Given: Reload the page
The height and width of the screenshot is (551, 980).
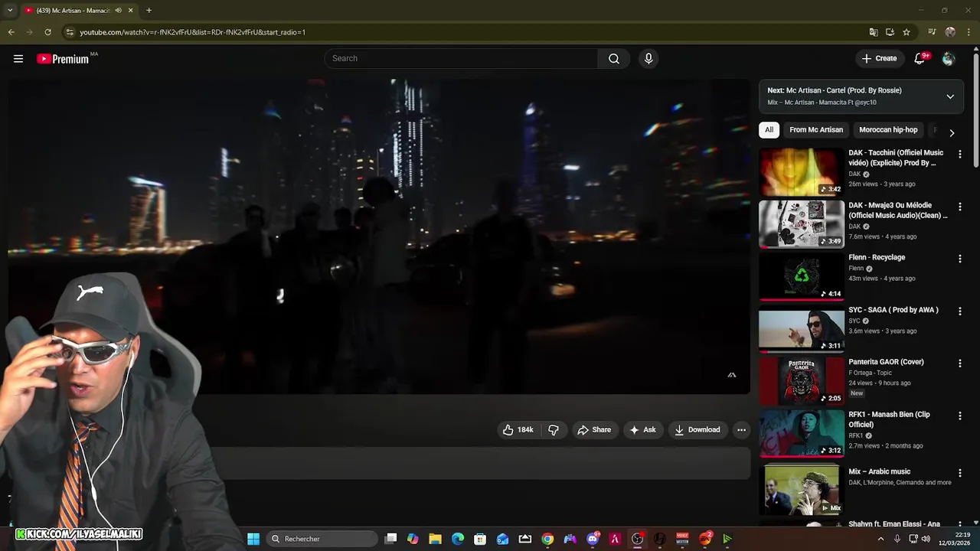Looking at the screenshot, I should [x=47, y=32].
